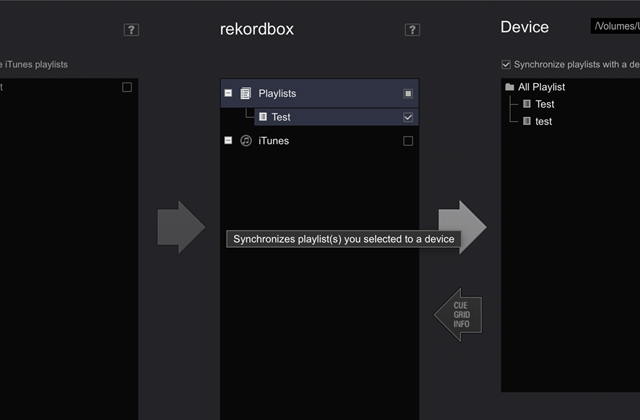
Task: Click the /Volumes device path field
Action: 615,26
